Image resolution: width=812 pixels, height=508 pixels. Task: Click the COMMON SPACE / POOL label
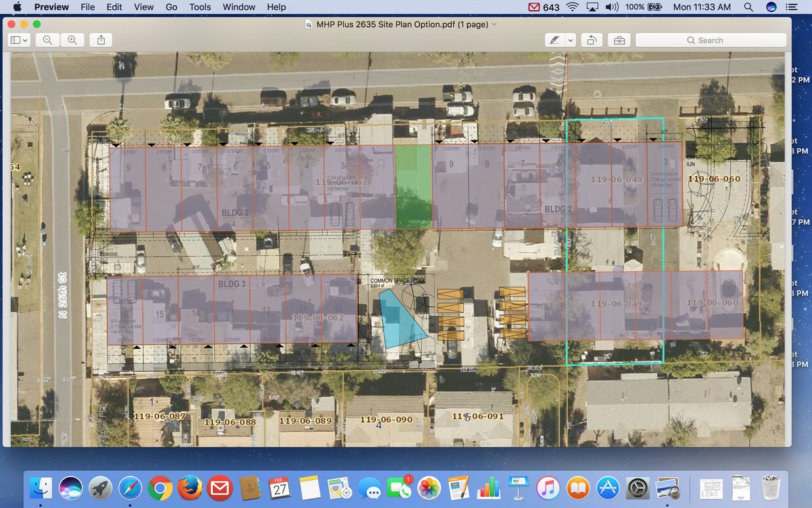click(x=398, y=281)
